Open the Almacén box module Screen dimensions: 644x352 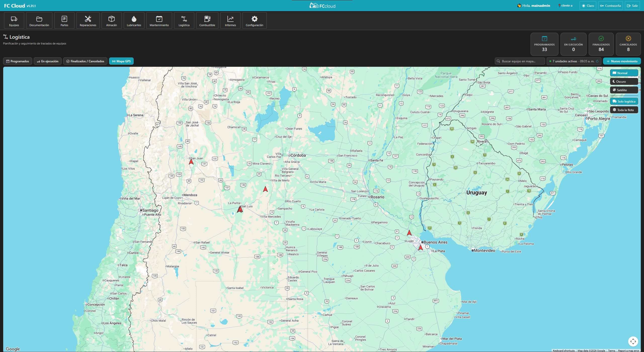pyautogui.click(x=112, y=21)
